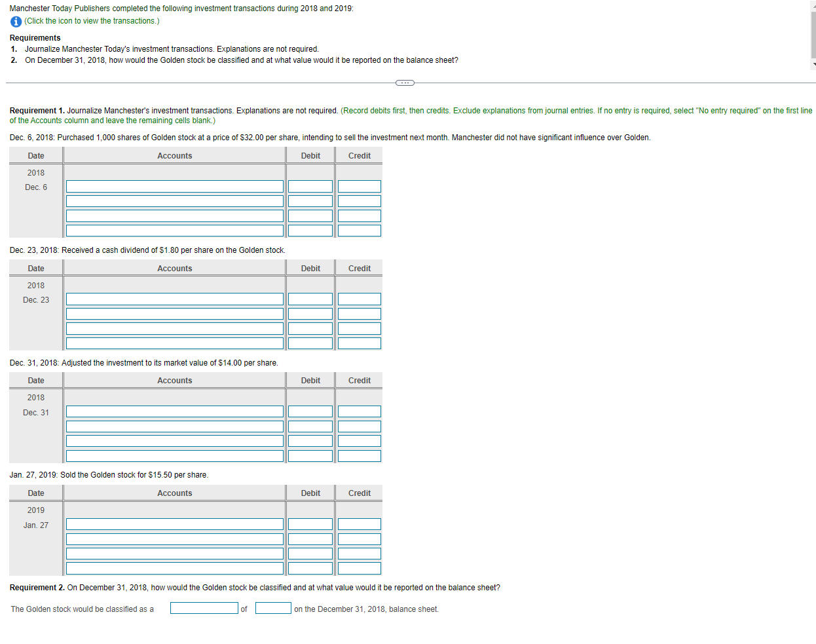
Task: Click third Credit cell for Jan. 27 entry
Action: [x=360, y=554]
